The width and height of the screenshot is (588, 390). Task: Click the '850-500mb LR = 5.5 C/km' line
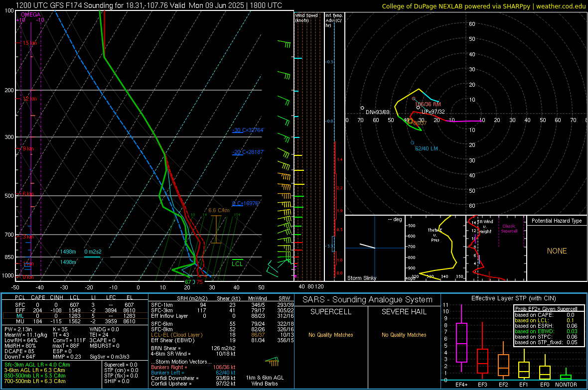pos(35,376)
